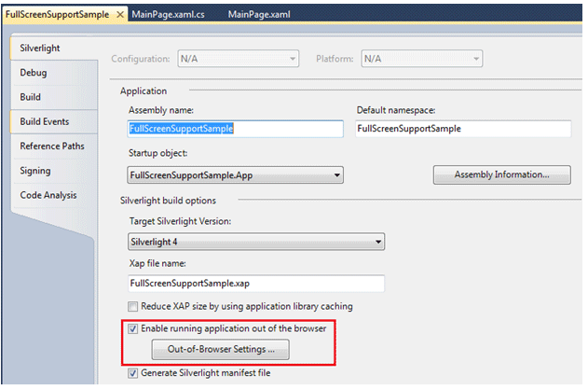
Task: Open the Debug properties tab
Action: click(34, 72)
